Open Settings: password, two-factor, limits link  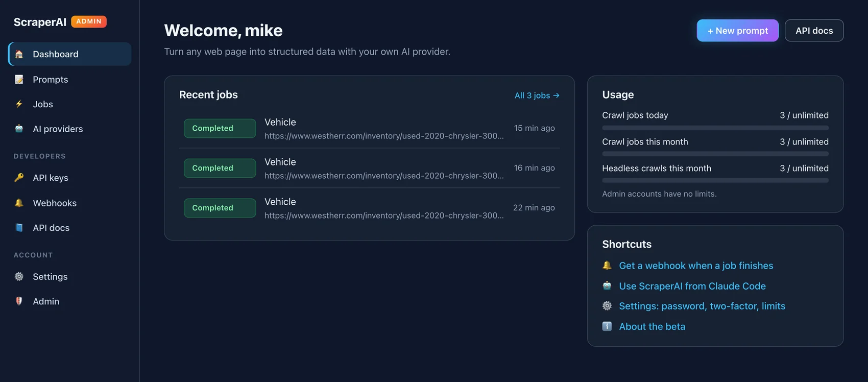point(702,306)
